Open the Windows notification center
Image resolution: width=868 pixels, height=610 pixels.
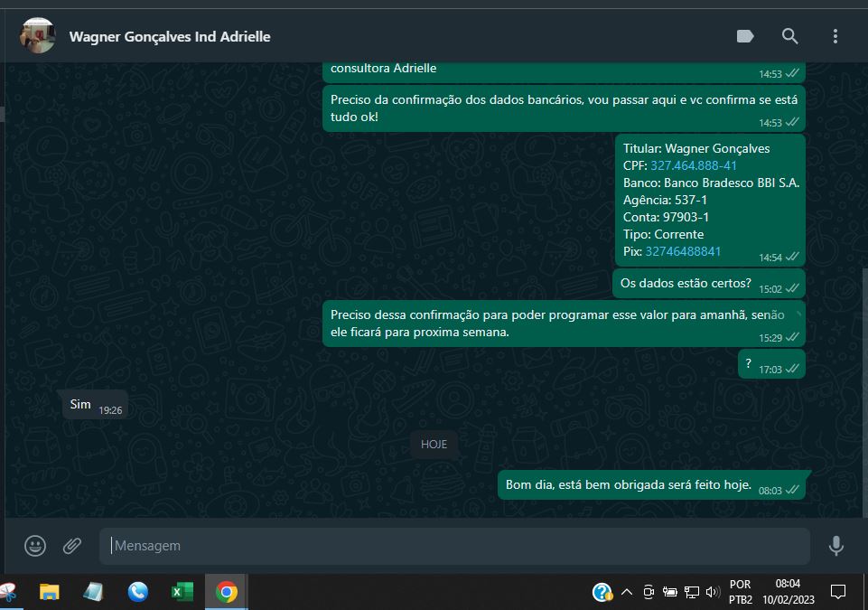[837, 592]
